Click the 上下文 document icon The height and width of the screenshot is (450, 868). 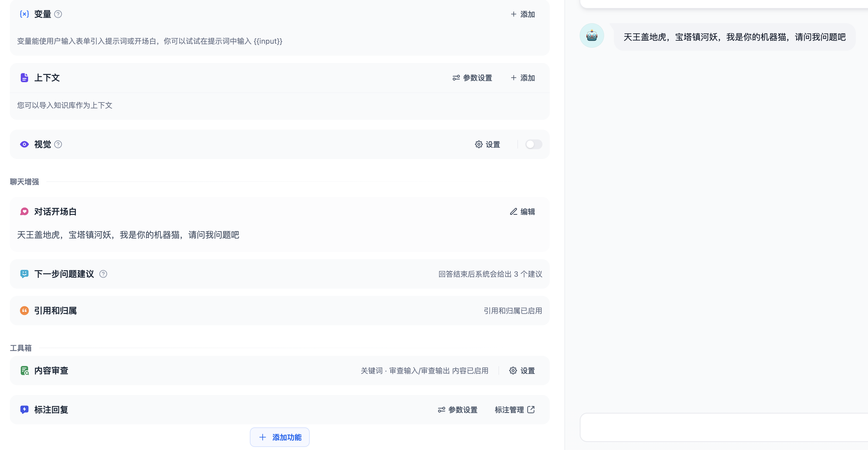[x=24, y=78]
